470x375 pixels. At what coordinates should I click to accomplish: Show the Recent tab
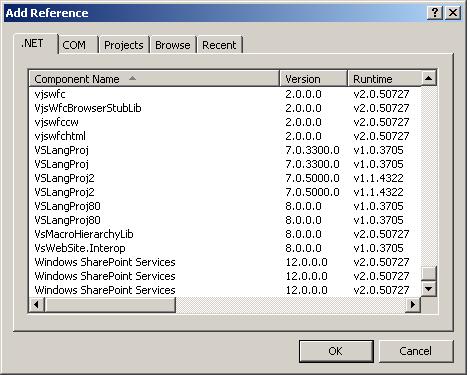click(219, 45)
